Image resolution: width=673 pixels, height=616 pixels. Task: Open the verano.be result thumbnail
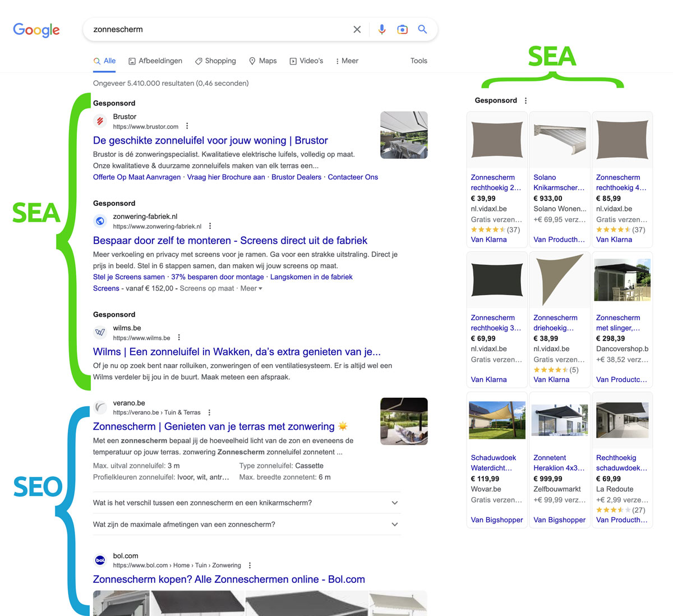[404, 421]
